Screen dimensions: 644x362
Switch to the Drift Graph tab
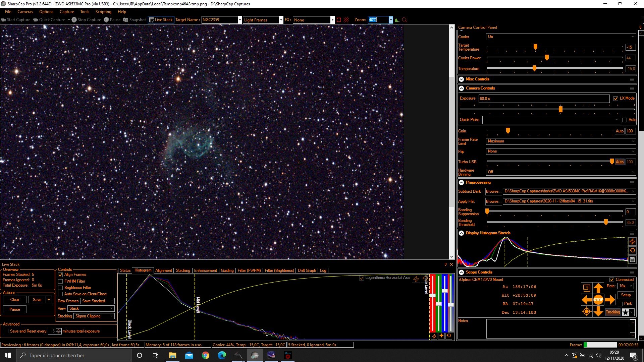point(307,270)
